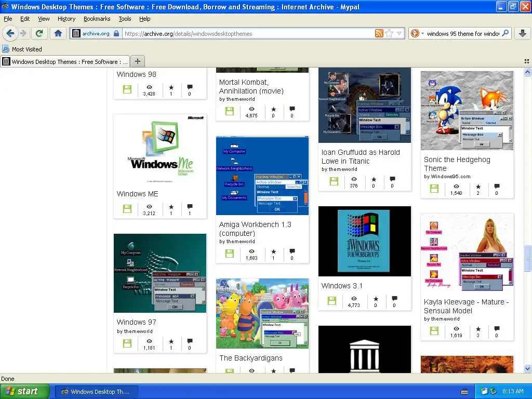Click the RSS feed icon in address bar

click(379, 33)
